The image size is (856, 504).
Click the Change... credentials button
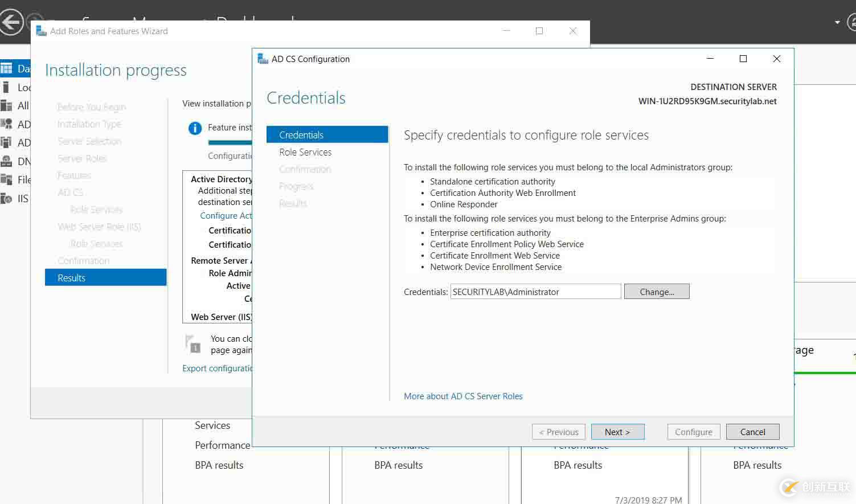pos(657,292)
